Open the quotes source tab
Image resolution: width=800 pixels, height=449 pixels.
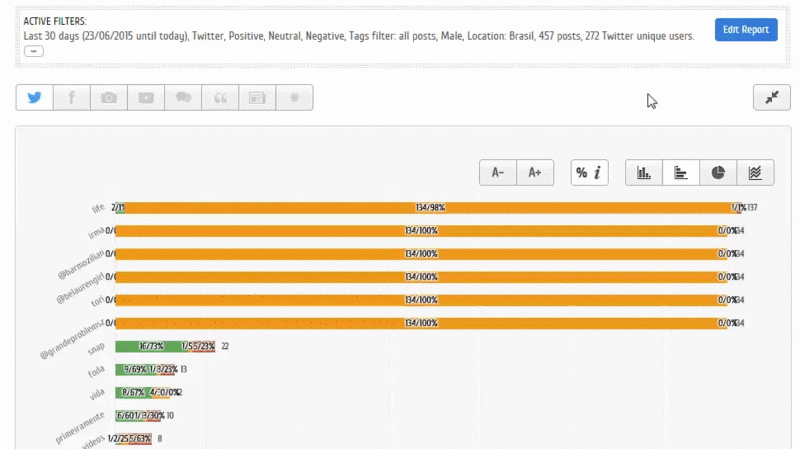point(220,97)
